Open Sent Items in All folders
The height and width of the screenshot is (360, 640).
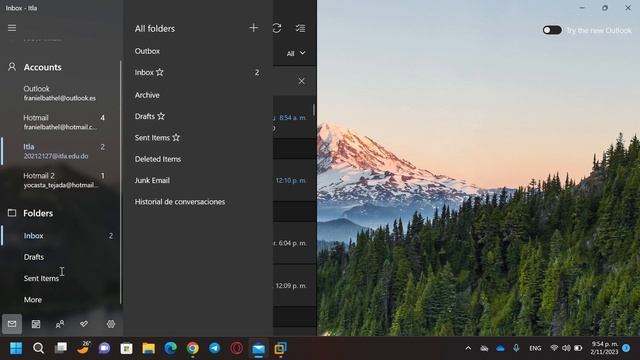coord(198,138)
